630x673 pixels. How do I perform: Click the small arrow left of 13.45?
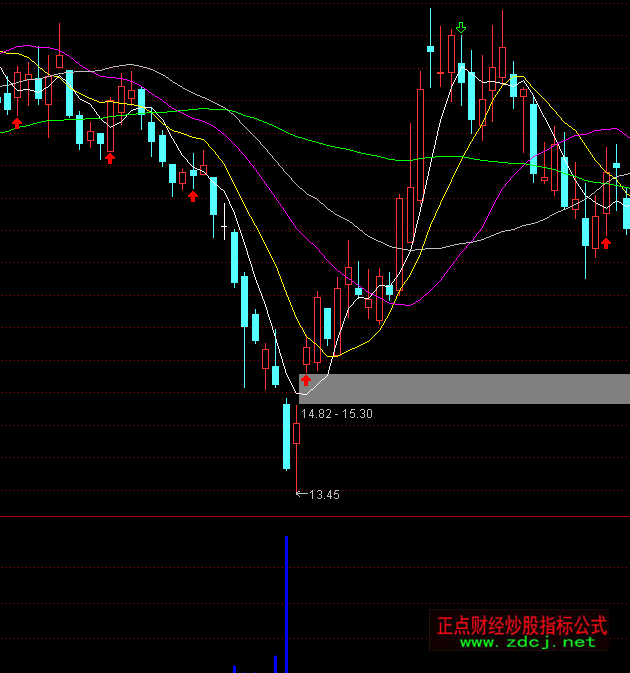(301, 494)
